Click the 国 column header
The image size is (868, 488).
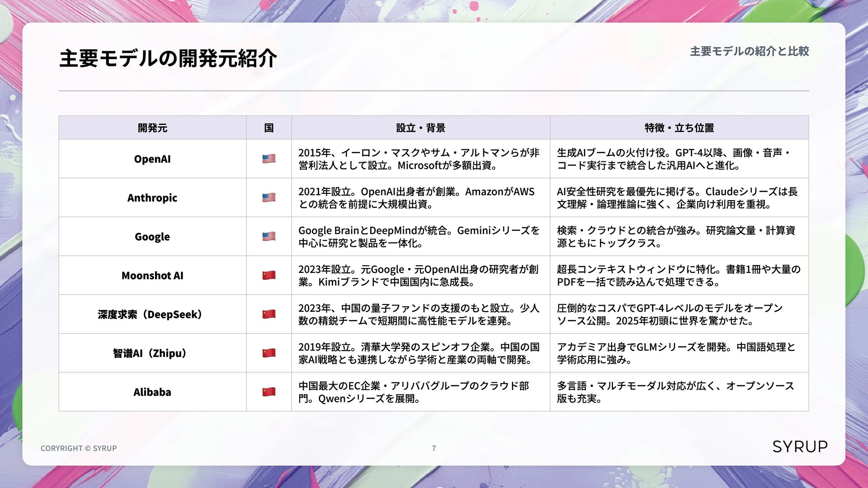[x=269, y=128]
